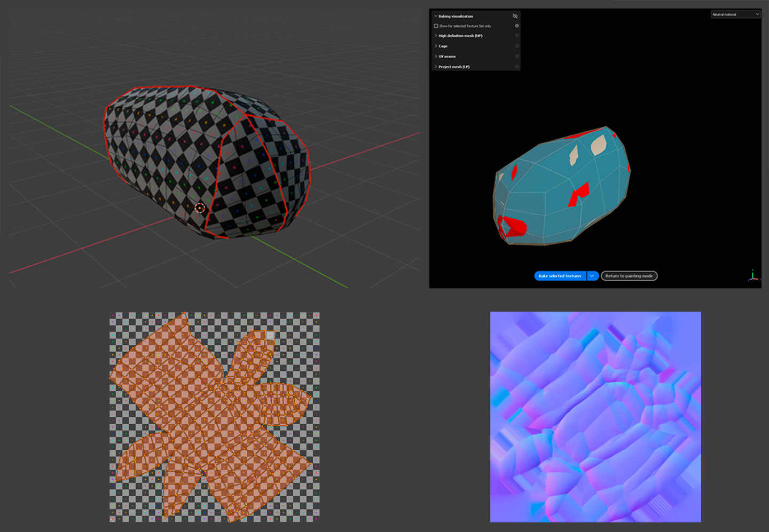This screenshot has width=769, height=532.
Task: Collapse the Baking visualization section
Action: click(435, 16)
